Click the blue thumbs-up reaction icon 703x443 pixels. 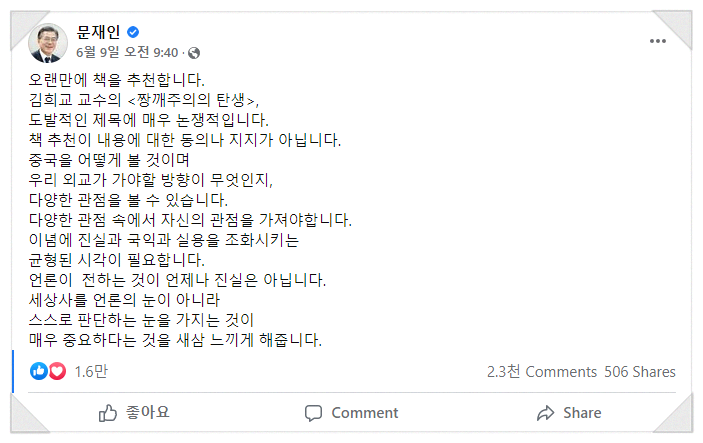pos(40,371)
